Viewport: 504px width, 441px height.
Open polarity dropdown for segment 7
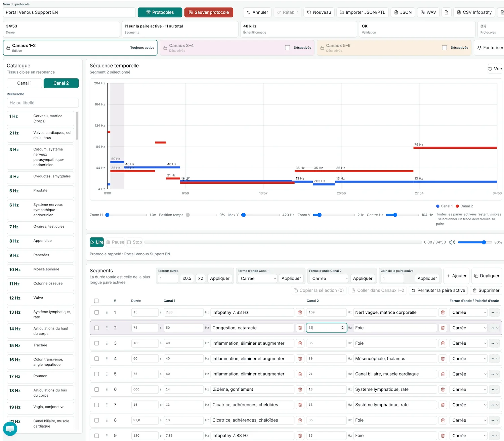pyautogui.click(x=494, y=405)
